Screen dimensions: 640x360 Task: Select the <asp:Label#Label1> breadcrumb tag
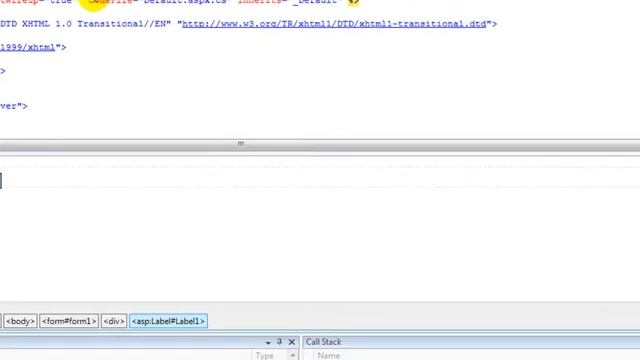[x=168, y=321]
